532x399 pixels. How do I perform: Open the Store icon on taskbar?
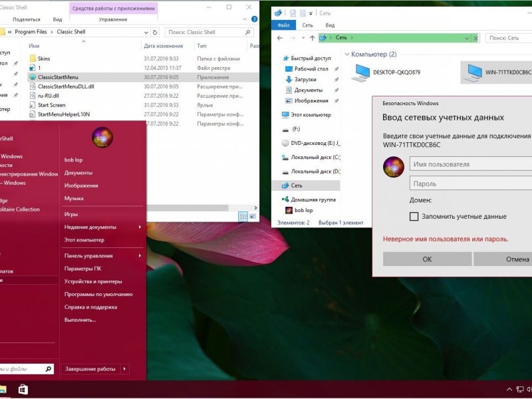tap(23, 389)
